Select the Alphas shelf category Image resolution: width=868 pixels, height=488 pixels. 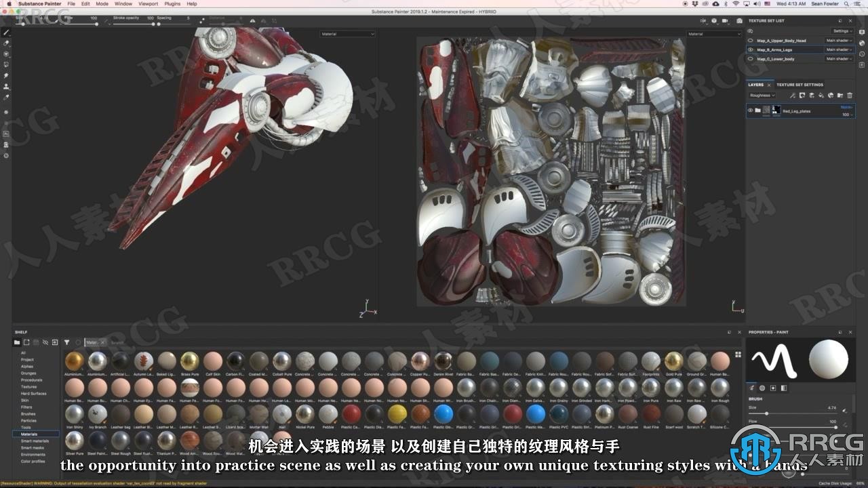click(27, 367)
